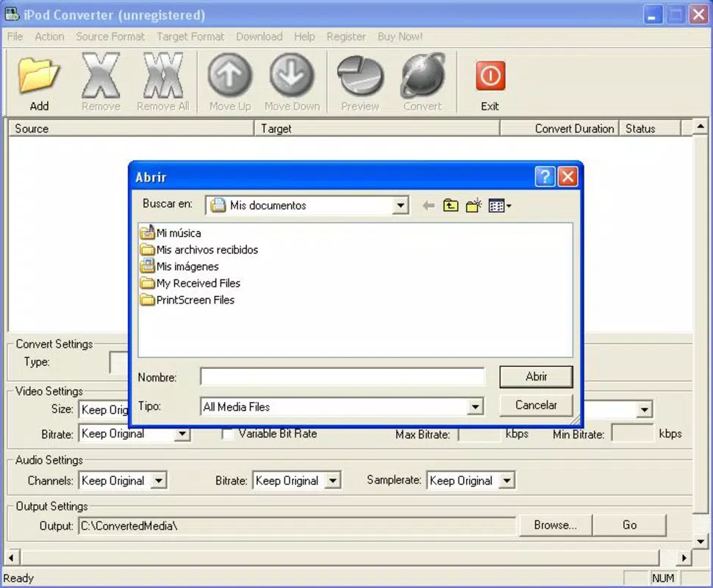Click the Output path field
Screen dimensions: 713x588
tap(297, 526)
